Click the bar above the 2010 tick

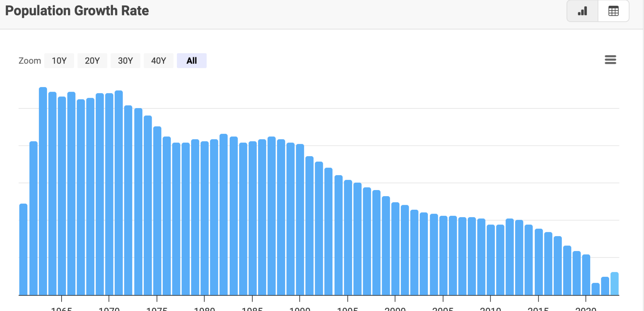pos(491,260)
